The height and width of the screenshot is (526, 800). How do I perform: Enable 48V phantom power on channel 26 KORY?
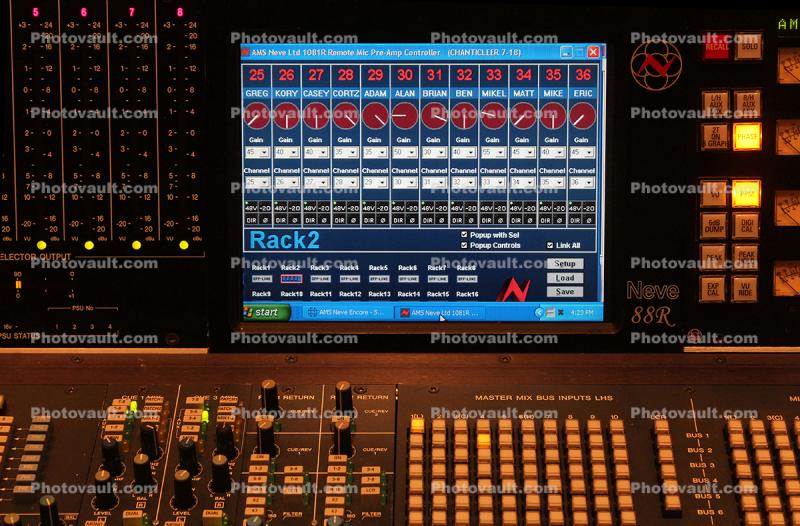point(281,207)
